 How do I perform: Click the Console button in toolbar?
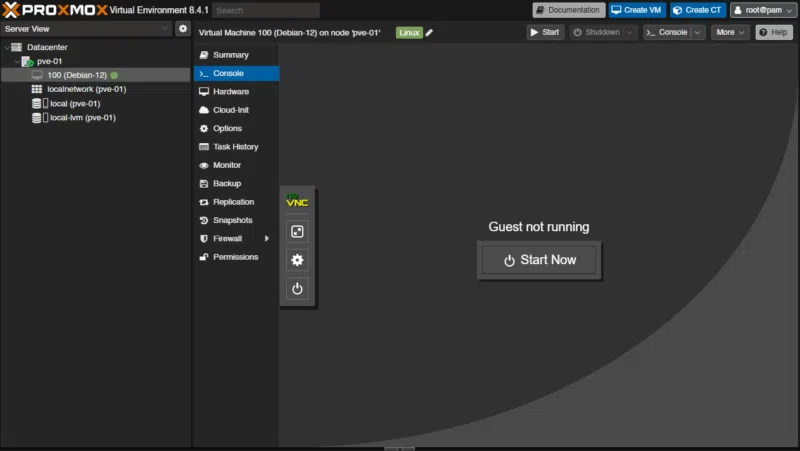667,32
